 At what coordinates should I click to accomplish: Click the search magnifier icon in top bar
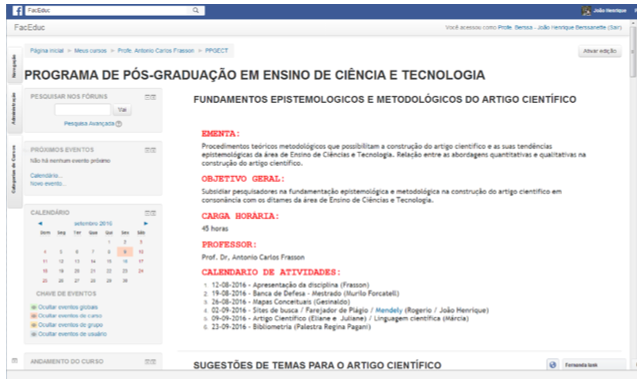196,10
